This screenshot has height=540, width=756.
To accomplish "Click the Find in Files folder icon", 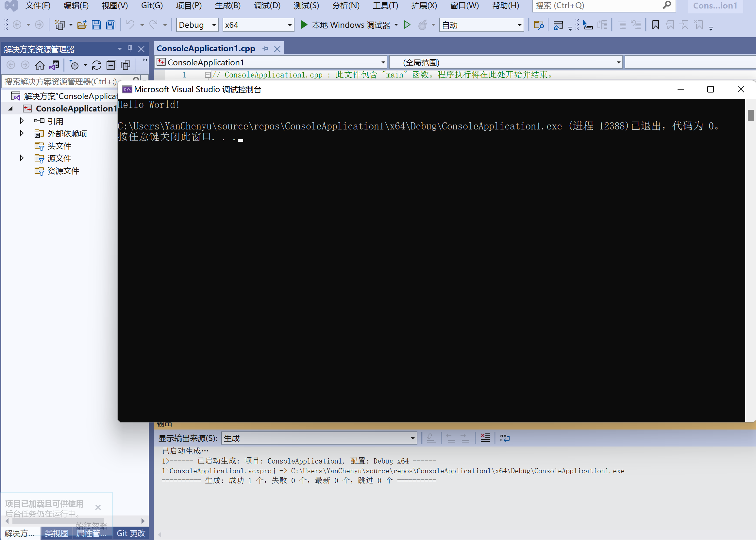I will click(539, 25).
